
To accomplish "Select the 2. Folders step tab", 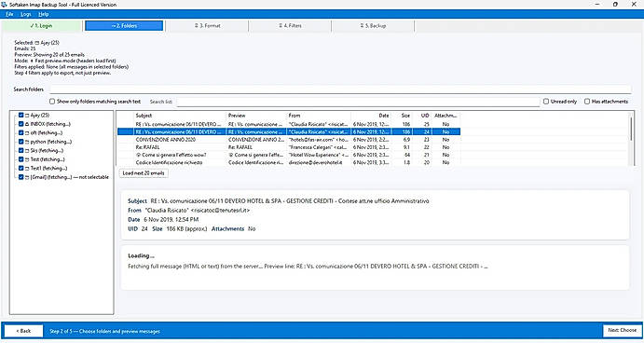I will point(124,26).
